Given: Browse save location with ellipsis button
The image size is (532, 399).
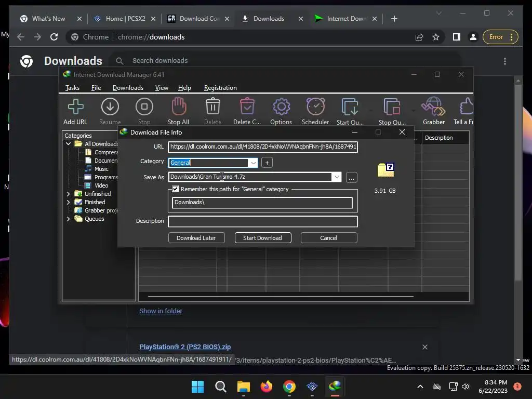Looking at the screenshot, I should (352, 178).
